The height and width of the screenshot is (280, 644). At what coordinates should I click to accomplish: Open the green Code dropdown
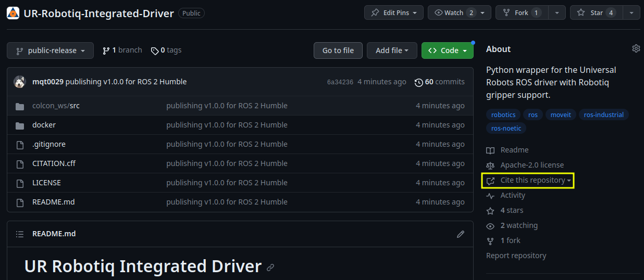[448, 50]
